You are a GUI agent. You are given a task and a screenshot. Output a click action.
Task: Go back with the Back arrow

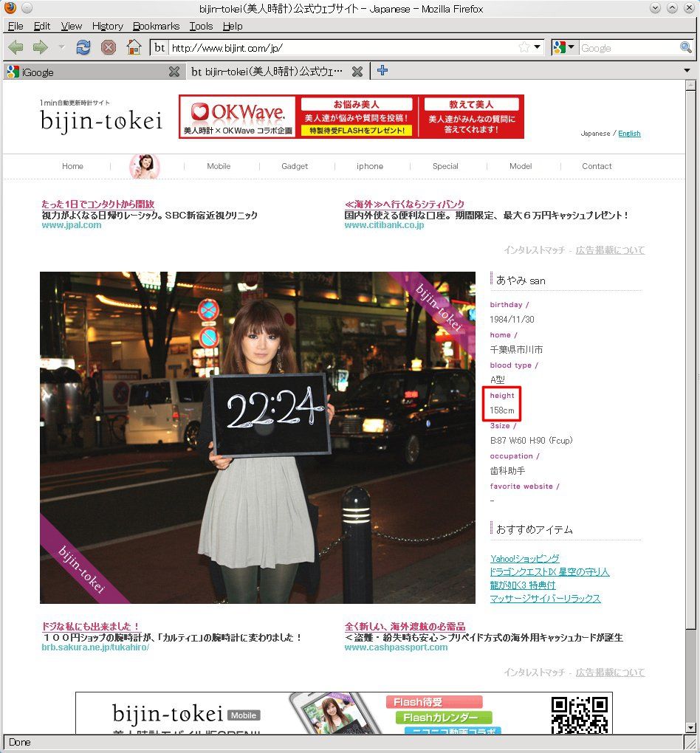16,47
